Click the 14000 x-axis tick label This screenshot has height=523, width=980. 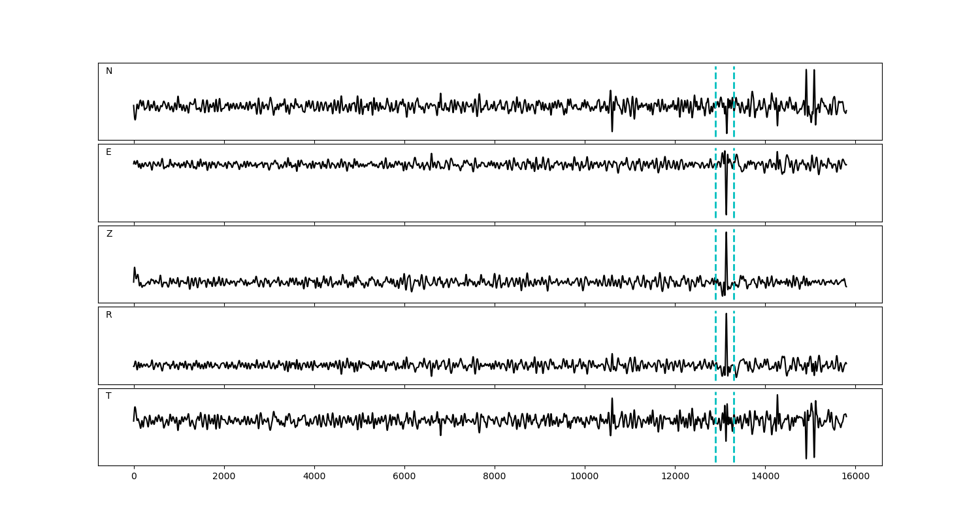click(765, 477)
